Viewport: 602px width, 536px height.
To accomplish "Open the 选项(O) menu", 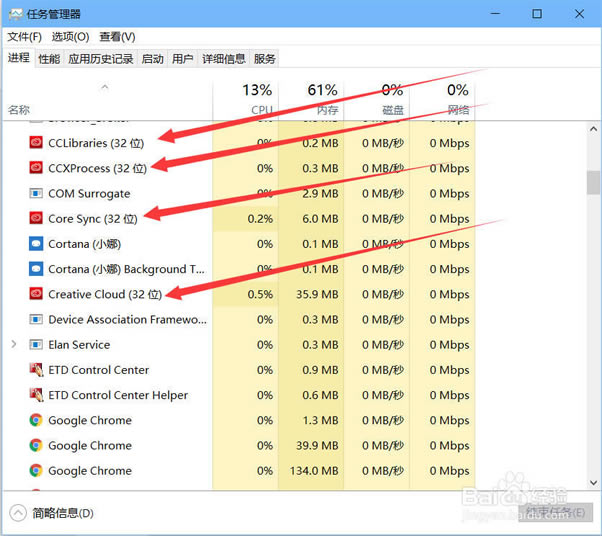I will click(70, 37).
